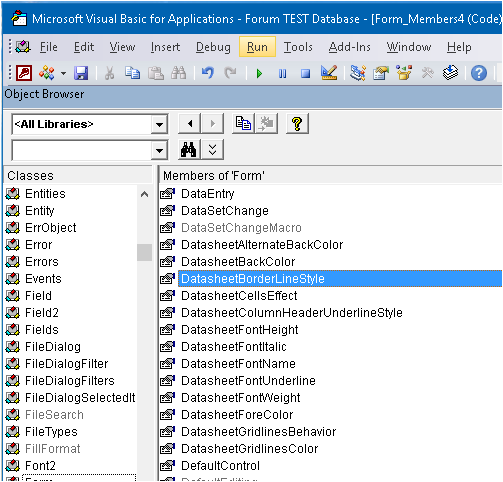Open the Tools menu
Screen dimensions: 503x482
tap(298, 47)
